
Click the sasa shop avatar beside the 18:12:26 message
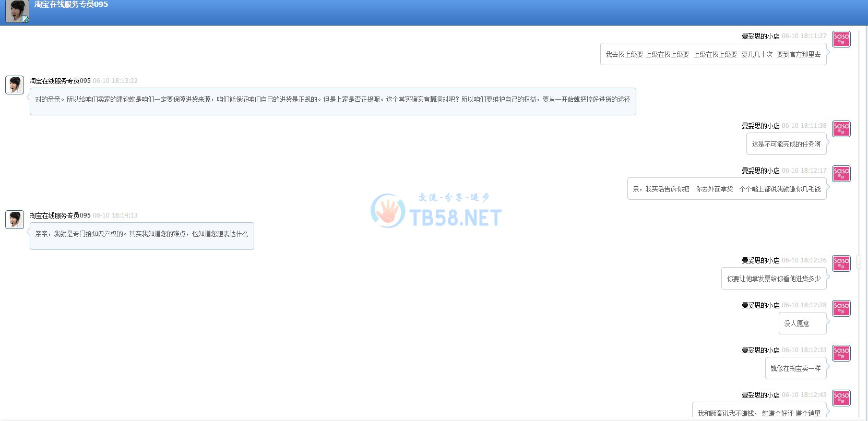(x=841, y=263)
